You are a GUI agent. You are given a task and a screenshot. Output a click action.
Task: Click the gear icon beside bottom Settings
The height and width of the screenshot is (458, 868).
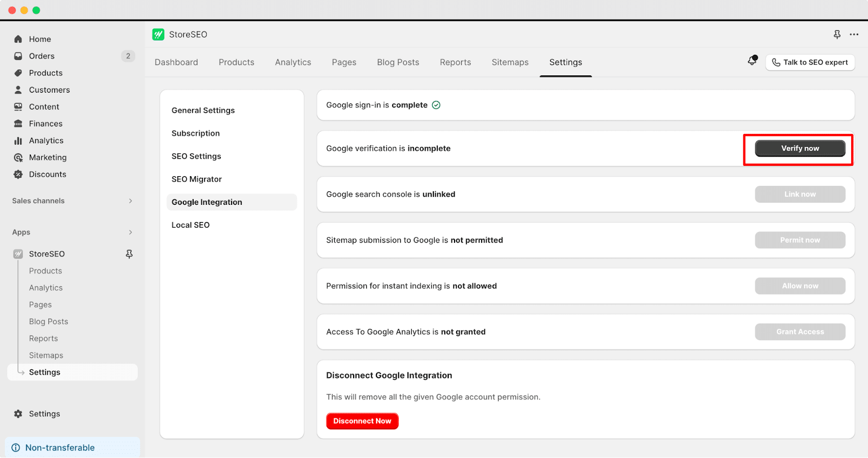coord(18,414)
